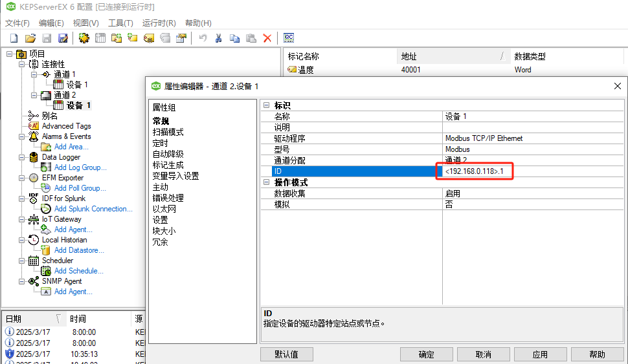
Task: Select the 定时 property group
Action: [x=160, y=143]
